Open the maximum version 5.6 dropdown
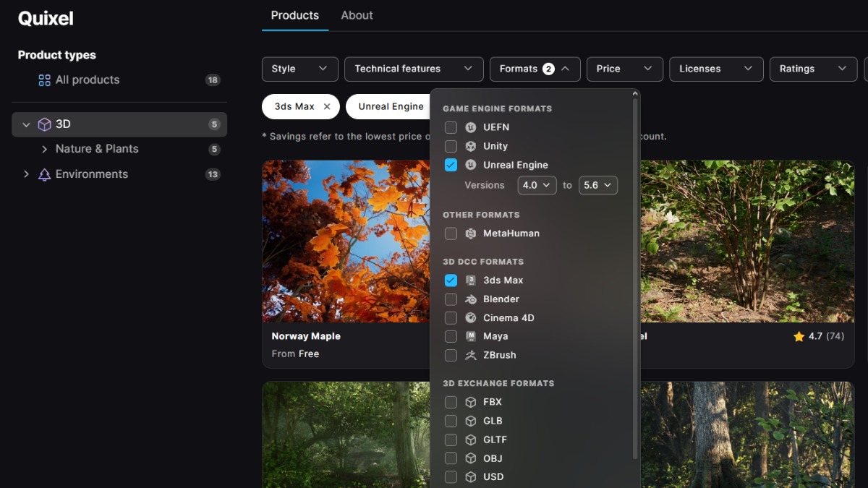868x488 pixels. tap(598, 185)
